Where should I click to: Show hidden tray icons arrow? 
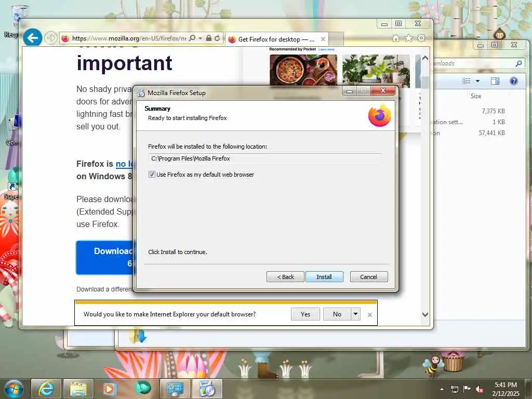pos(442,389)
